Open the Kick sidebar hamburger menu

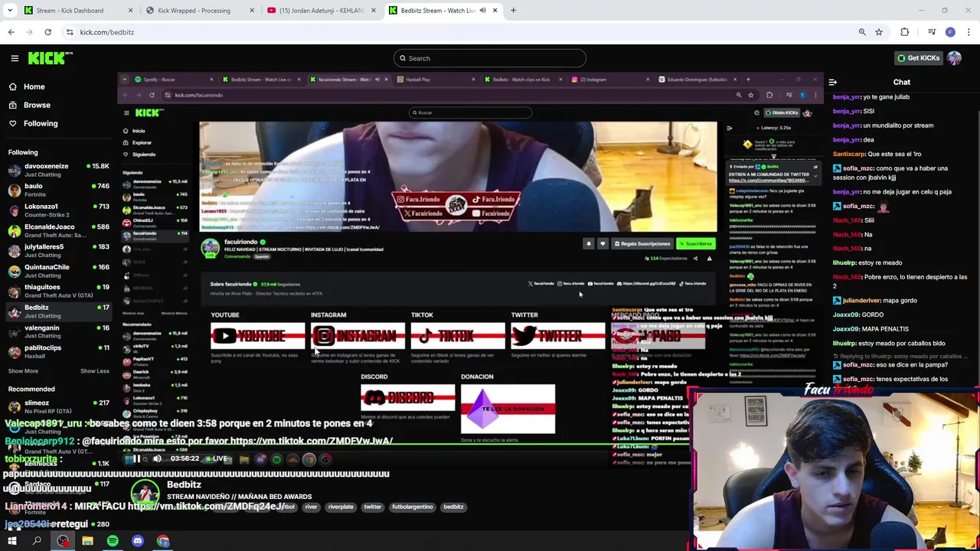pos(15,58)
